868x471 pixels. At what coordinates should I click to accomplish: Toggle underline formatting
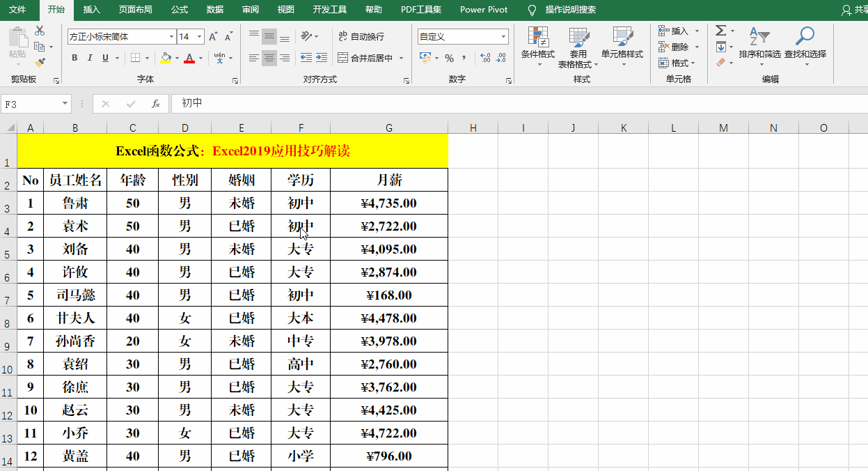[x=106, y=58]
